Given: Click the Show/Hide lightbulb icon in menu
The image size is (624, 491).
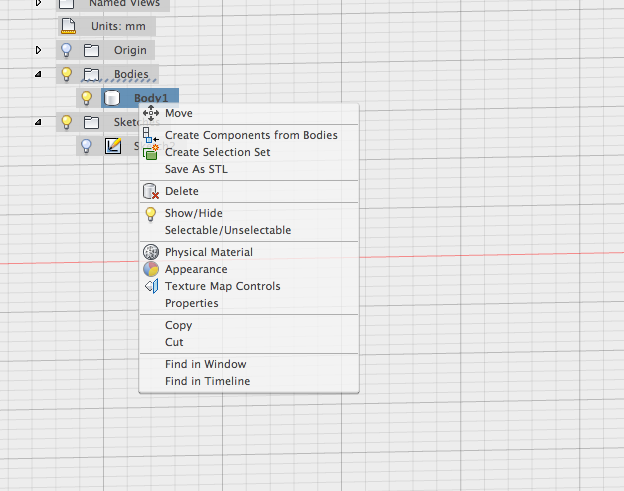Looking at the screenshot, I should pyautogui.click(x=151, y=214).
